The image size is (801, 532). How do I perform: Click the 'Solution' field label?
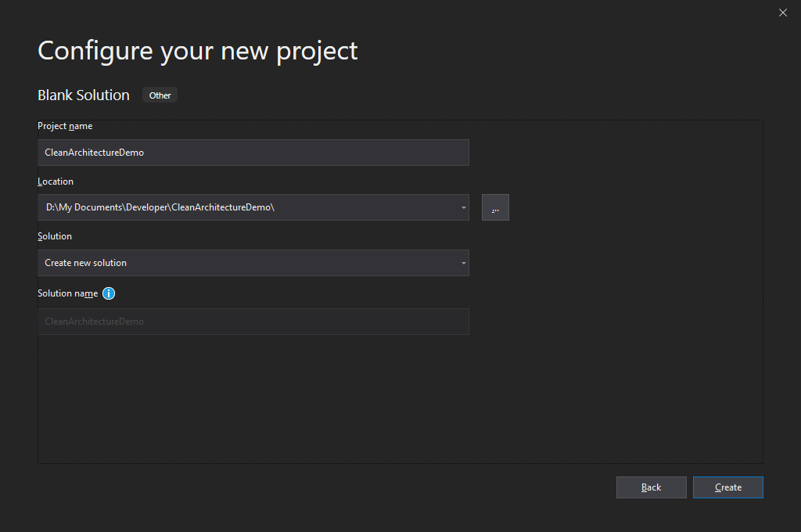coord(55,236)
